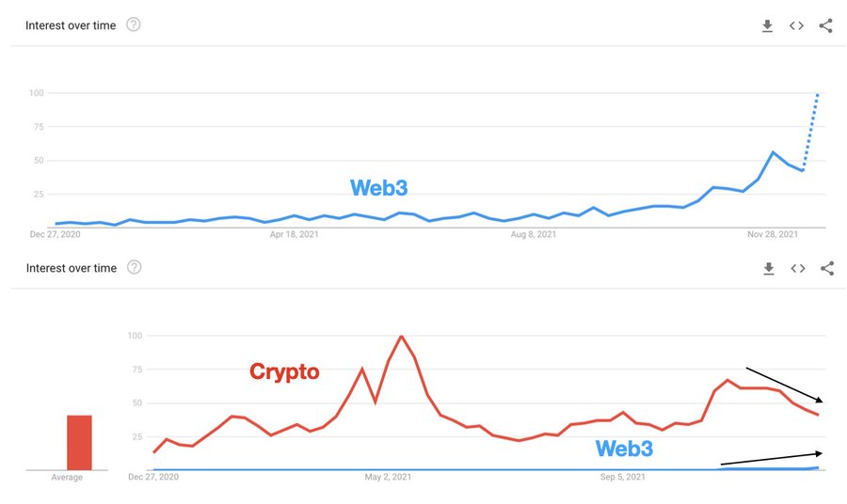Click the blue Web3 label in bottom chart

coord(624,449)
